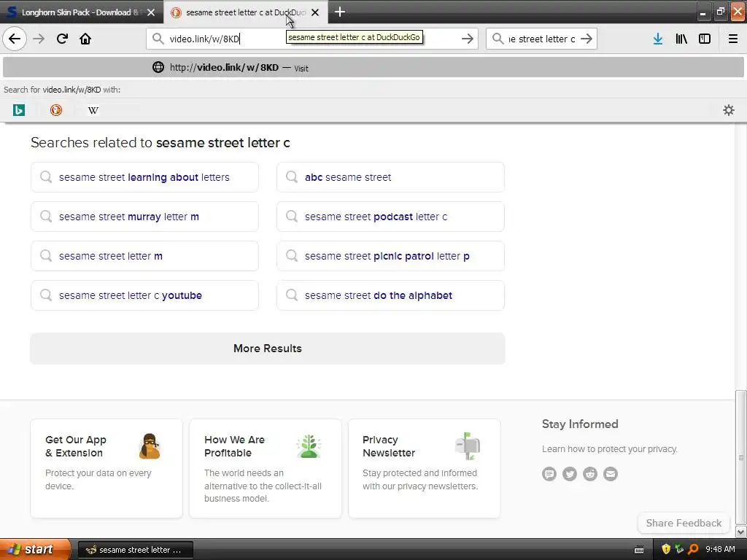
Task: Click the address bar URL field
Action: [312, 39]
